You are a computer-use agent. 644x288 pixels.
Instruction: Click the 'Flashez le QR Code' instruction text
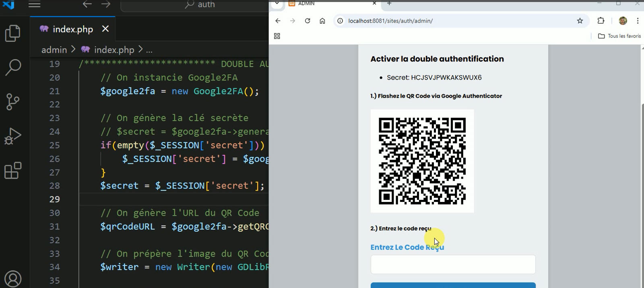click(436, 96)
